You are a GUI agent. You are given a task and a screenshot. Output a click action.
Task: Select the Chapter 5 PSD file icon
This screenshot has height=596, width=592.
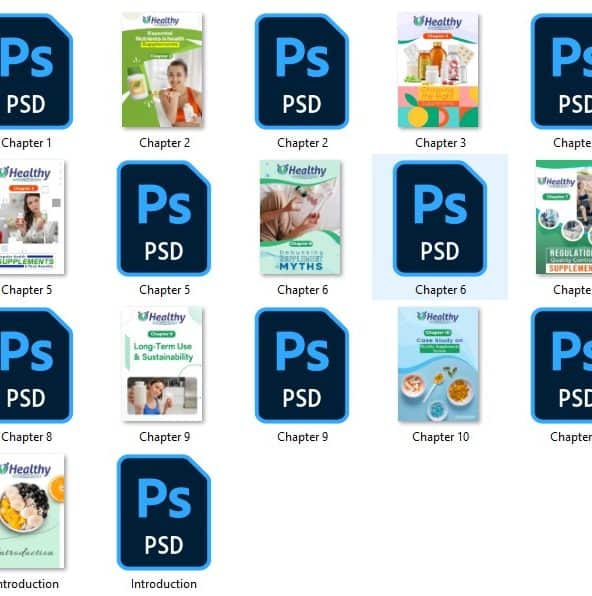tap(164, 218)
